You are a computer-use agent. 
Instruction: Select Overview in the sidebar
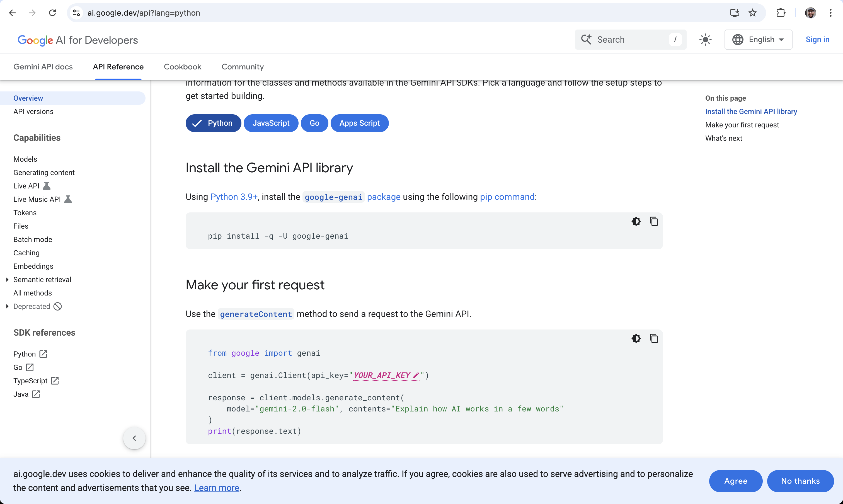[73, 98]
